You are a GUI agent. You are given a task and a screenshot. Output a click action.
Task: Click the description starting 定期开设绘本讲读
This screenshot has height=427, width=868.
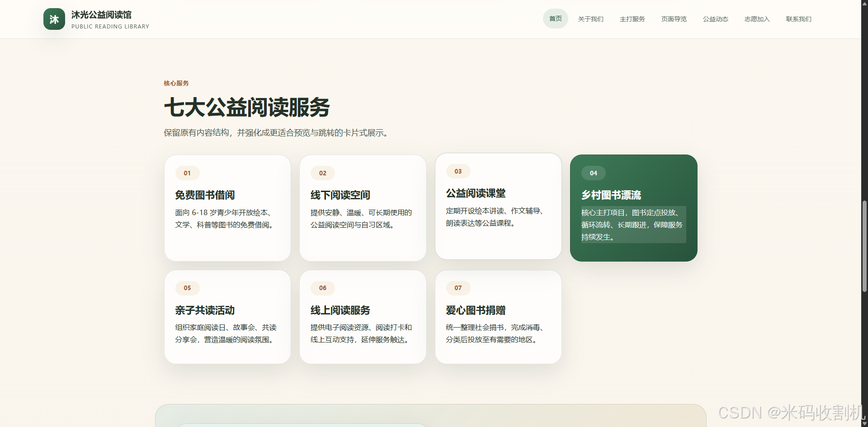click(496, 217)
